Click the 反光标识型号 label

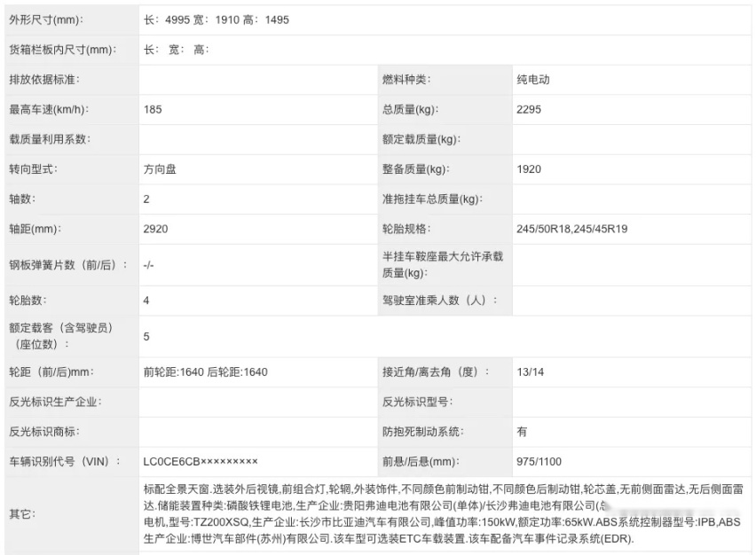417,403
